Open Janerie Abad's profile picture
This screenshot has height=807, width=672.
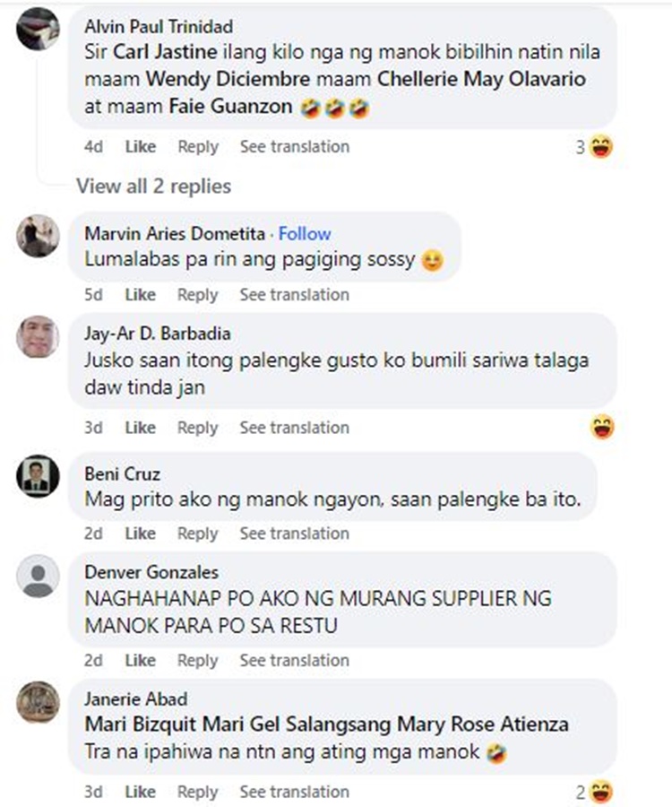coord(38,702)
